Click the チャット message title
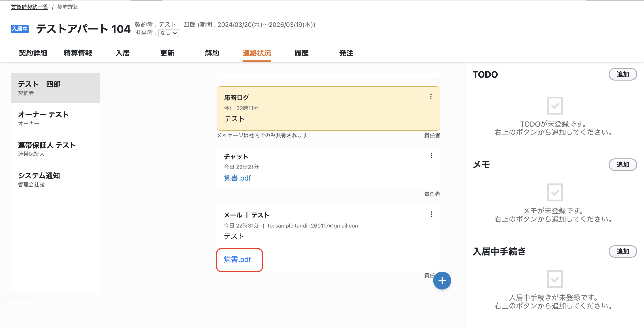This screenshot has width=644, height=328. [236, 157]
